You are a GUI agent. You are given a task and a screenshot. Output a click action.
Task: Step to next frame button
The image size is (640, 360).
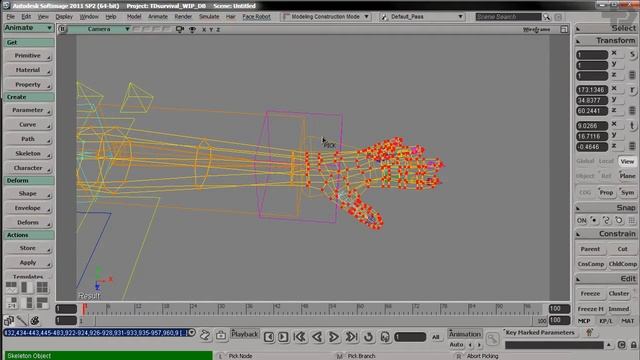point(282,337)
